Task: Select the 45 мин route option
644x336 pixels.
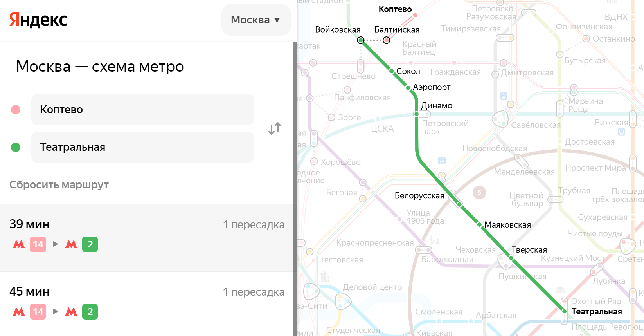Action: 146,304
